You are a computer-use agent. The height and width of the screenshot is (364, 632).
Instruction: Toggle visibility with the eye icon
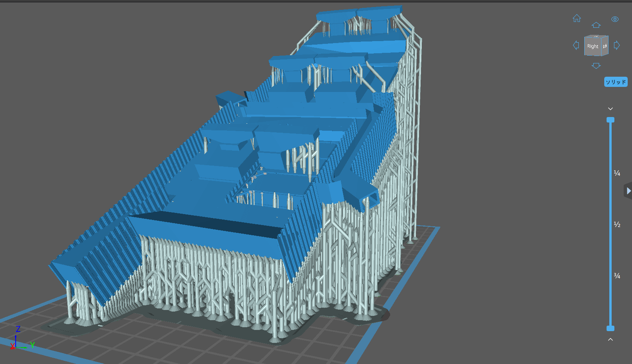615,19
